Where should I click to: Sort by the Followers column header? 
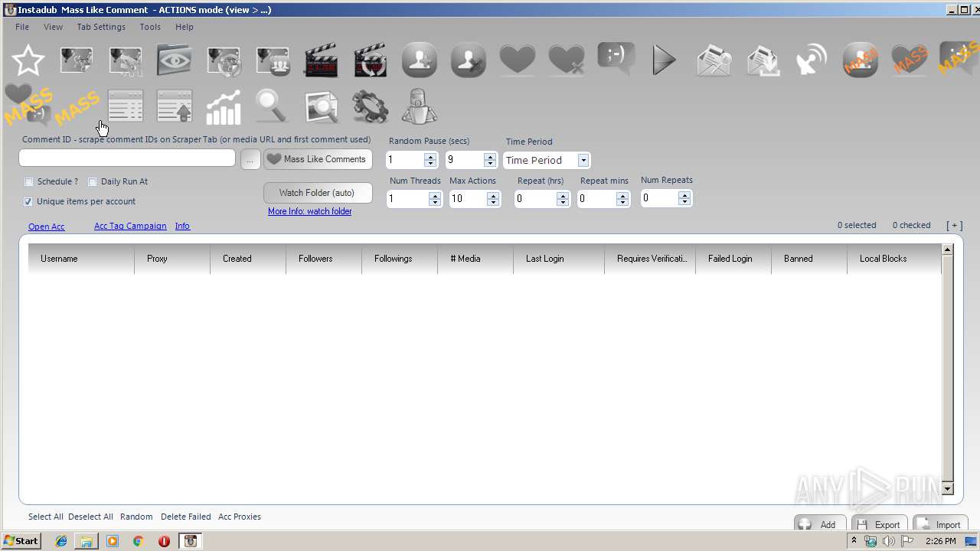pyautogui.click(x=324, y=259)
